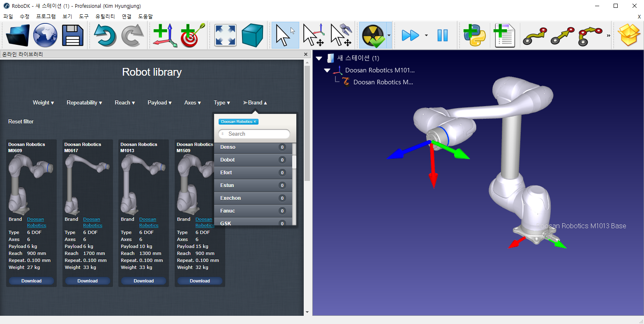This screenshot has width=644, height=324.
Task: Collapse the 새 스테이션 (1) tree node
Action: 319,58
